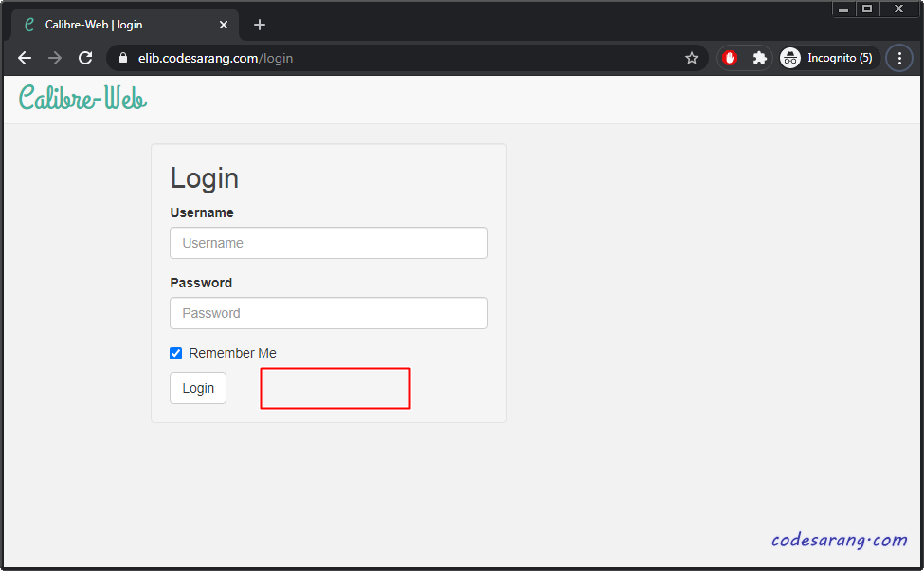The image size is (924, 571).
Task: Click the Username field label
Action: [x=202, y=213]
